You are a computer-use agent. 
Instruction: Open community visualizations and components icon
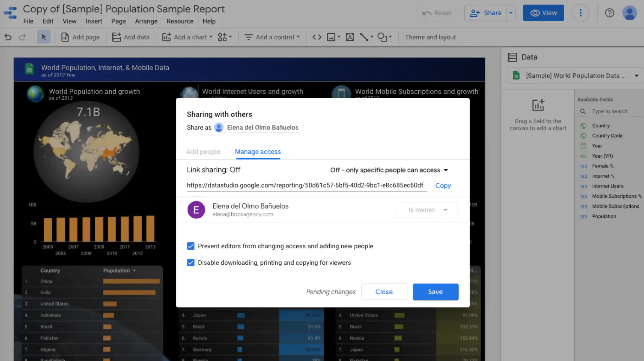tap(225, 37)
